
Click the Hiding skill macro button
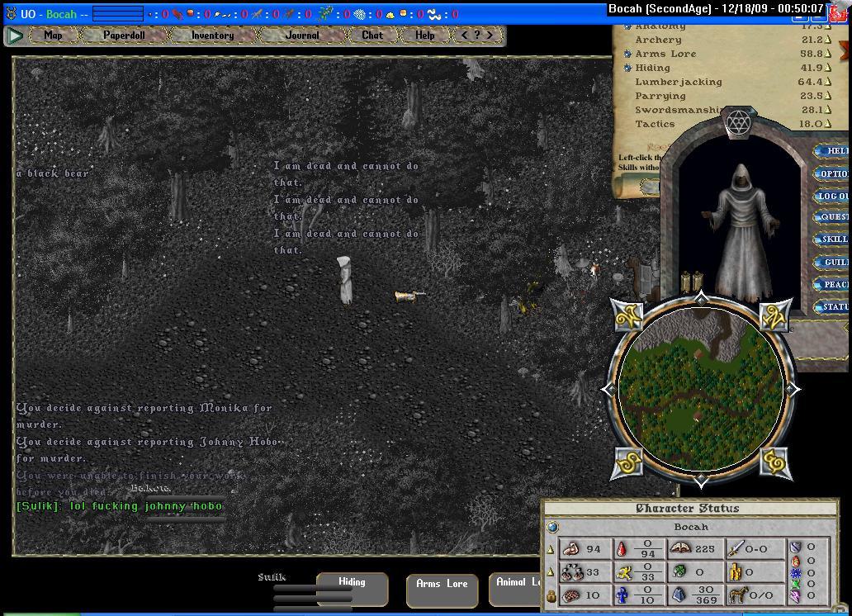(353, 590)
